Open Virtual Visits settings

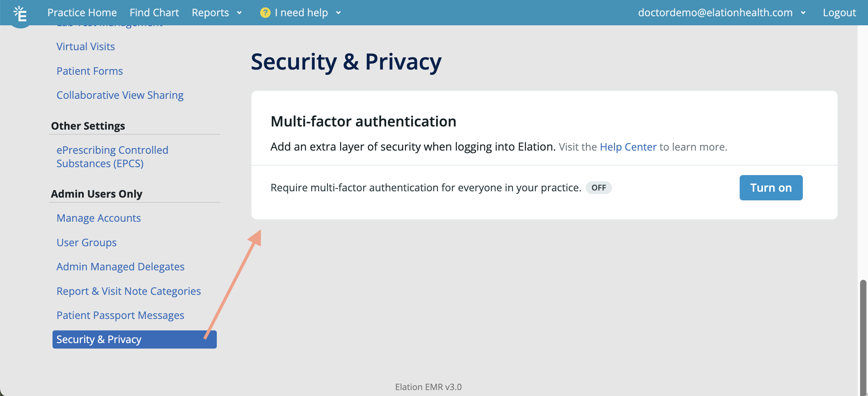click(86, 47)
